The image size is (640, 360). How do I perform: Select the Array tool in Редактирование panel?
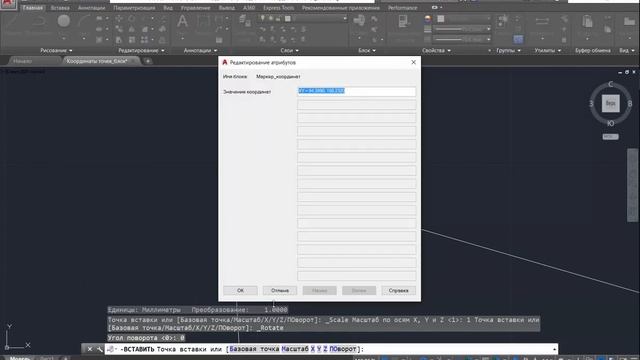tap(144, 40)
